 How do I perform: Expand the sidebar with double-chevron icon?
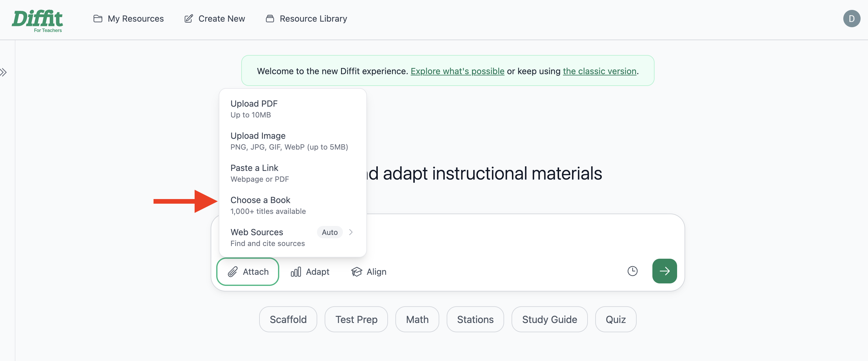(x=4, y=72)
